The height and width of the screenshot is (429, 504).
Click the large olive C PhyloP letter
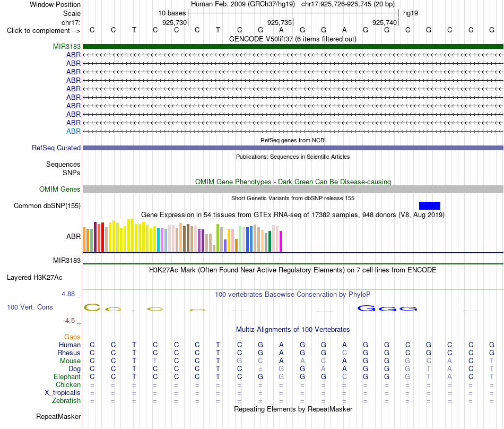click(x=92, y=308)
